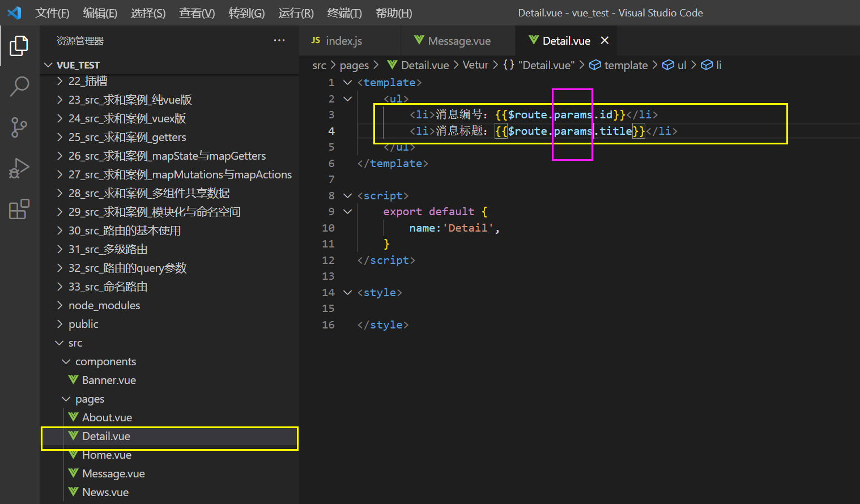Click the "Detail.vue" quoted breadcrumb segment
Screen dimensions: 860x504
[546, 65]
